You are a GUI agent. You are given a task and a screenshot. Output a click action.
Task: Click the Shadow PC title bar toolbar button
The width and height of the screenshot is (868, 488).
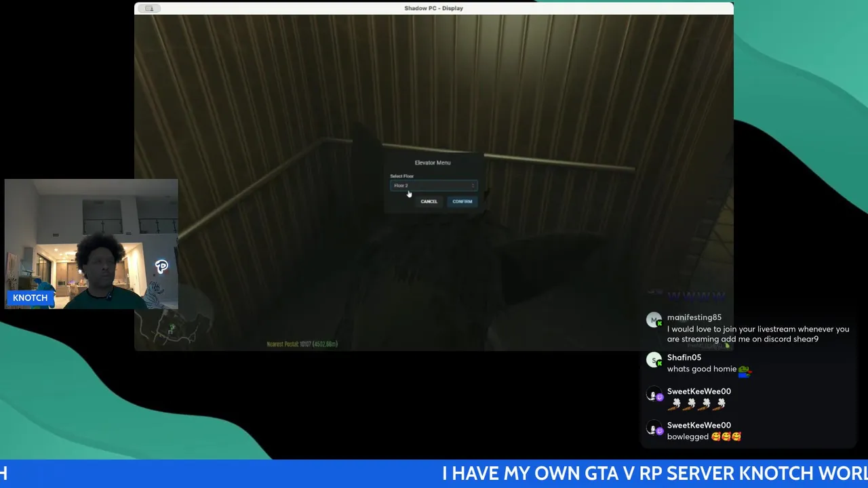pos(149,8)
